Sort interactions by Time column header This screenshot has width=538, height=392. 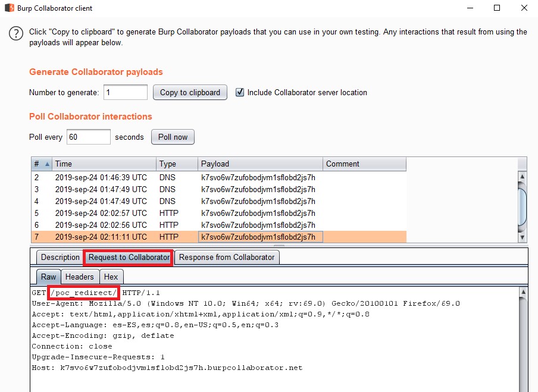click(x=104, y=164)
